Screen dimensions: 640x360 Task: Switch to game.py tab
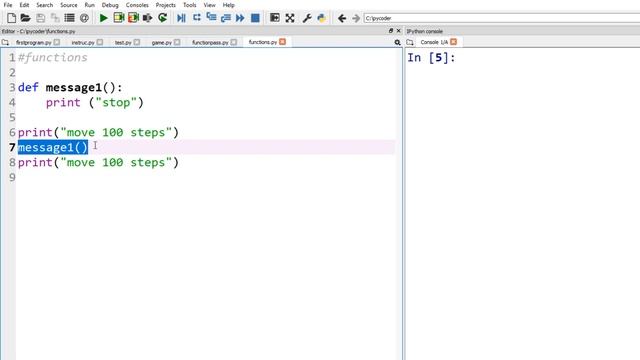point(162,42)
